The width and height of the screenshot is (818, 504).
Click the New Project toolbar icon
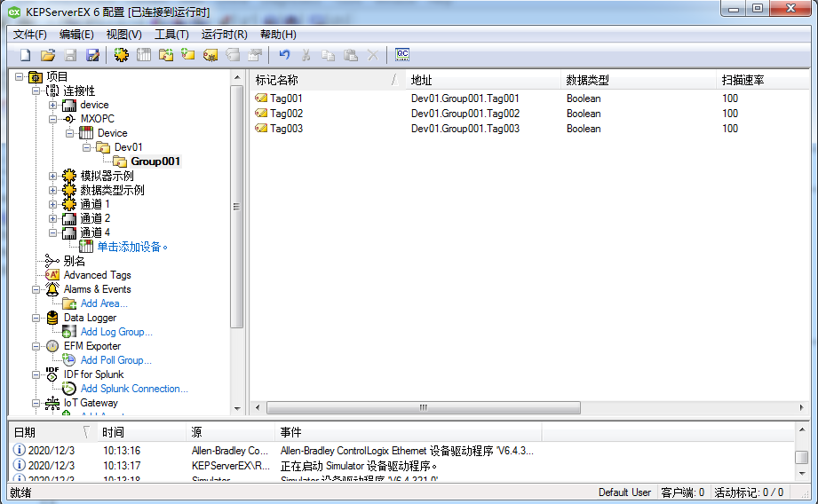(25, 55)
